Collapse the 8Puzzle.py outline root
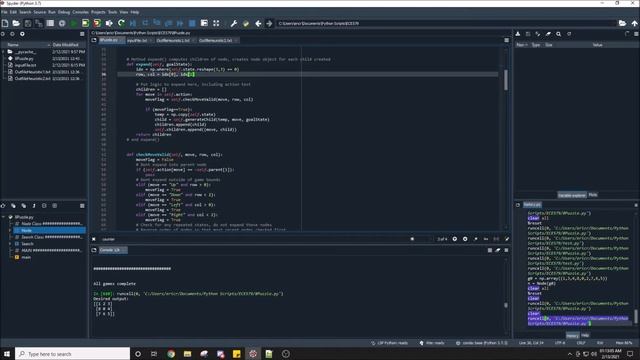This screenshot has height=360, width=640. [x=4, y=217]
